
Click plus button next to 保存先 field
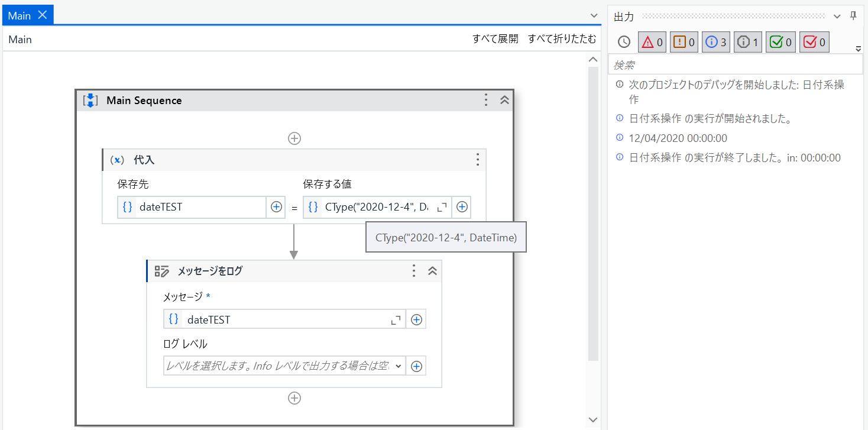click(276, 207)
